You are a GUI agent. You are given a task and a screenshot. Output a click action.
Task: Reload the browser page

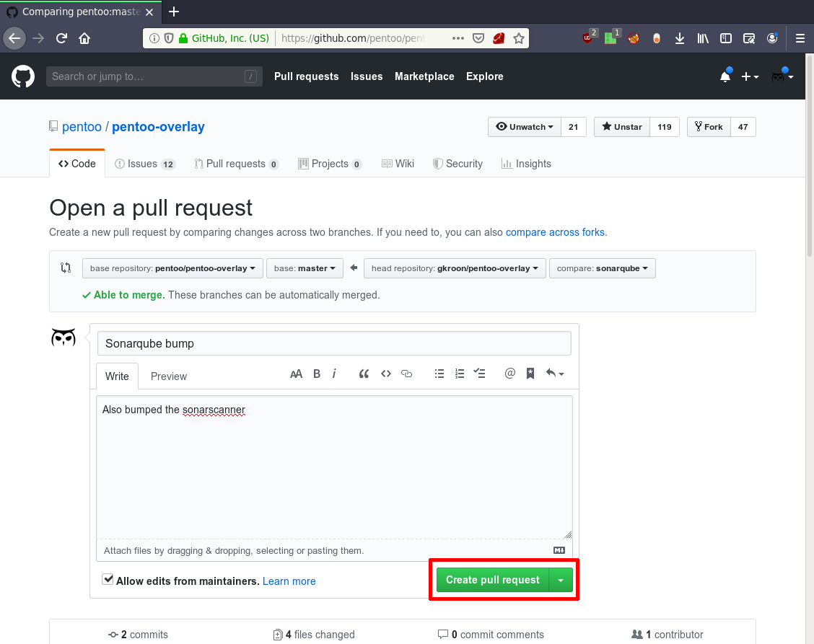click(62, 38)
